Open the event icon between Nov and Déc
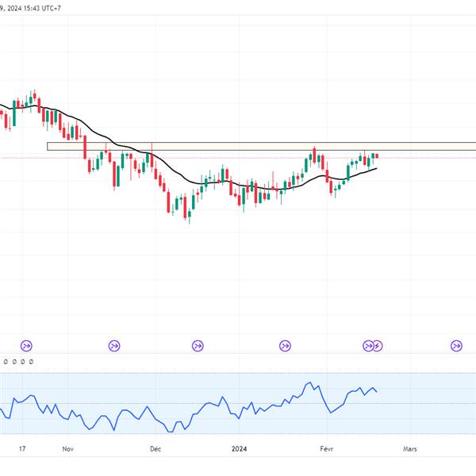 point(114,346)
